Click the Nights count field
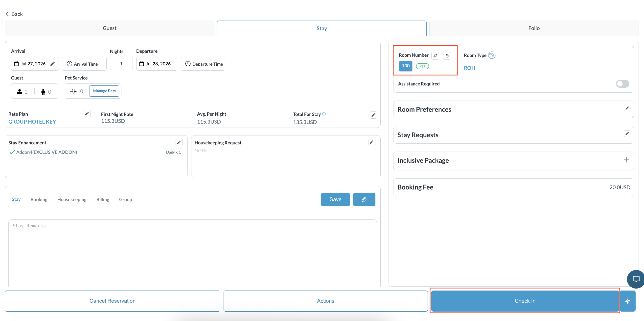The image size is (644, 321). tap(121, 64)
